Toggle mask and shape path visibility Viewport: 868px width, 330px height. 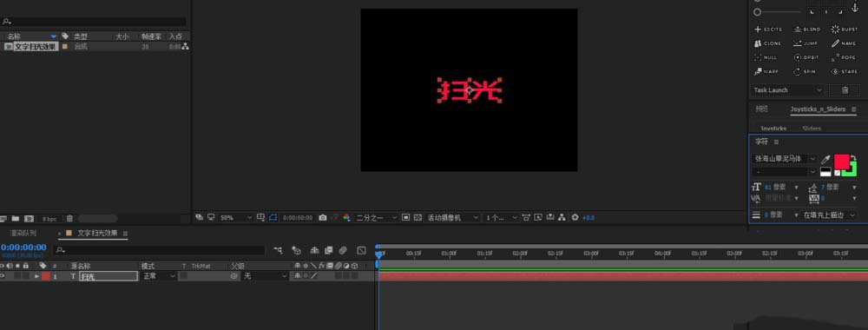[273, 218]
